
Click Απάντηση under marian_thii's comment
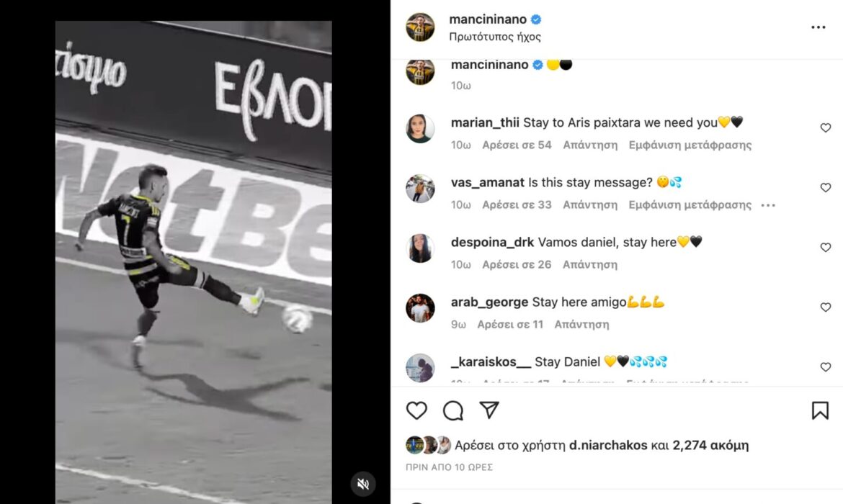pos(590,145)
